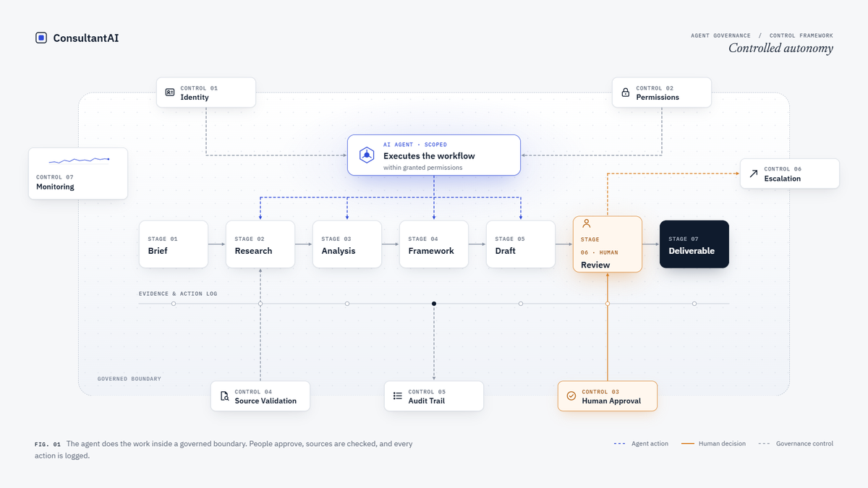Click the Control 02 Permissions card
Screen dimensions: 868x488
[662, 93]
